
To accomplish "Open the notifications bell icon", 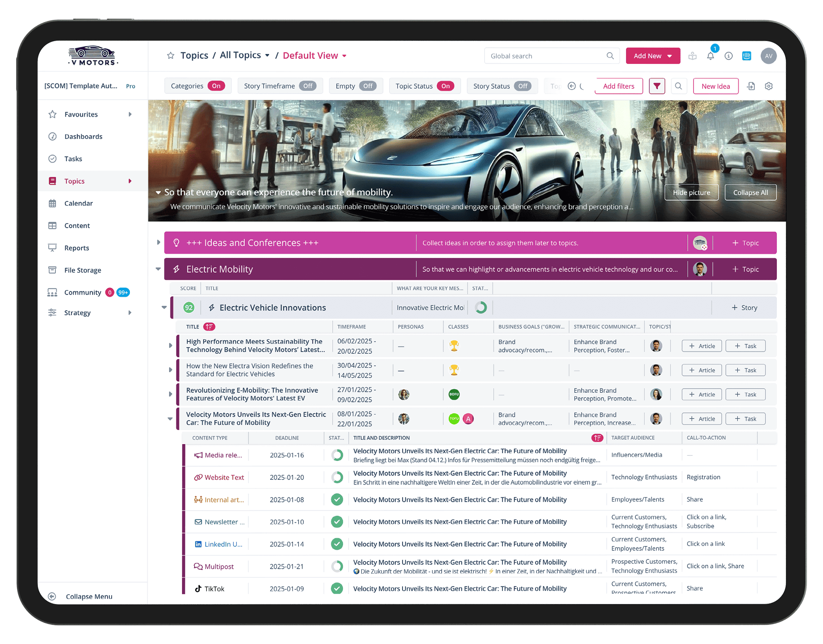I will [x=710, y=56].
